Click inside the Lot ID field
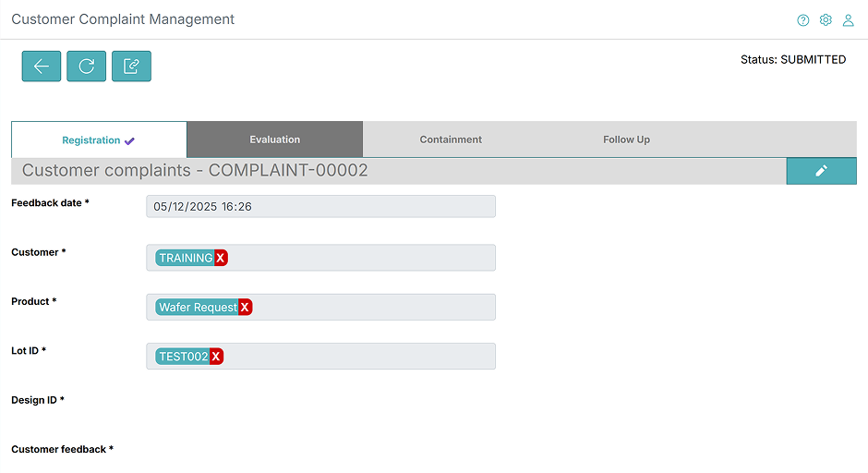Screen dimensions: 868x473 [320, 356]
